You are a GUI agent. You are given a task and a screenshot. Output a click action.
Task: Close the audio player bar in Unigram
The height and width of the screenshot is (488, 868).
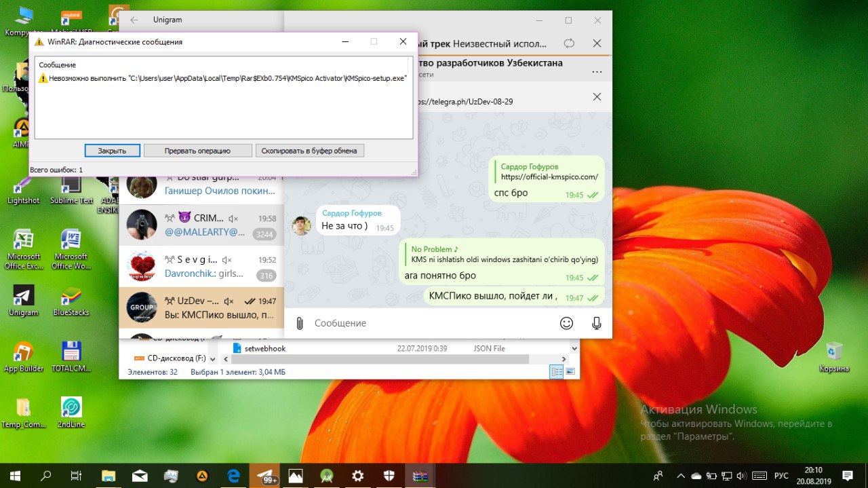(597, 43)
